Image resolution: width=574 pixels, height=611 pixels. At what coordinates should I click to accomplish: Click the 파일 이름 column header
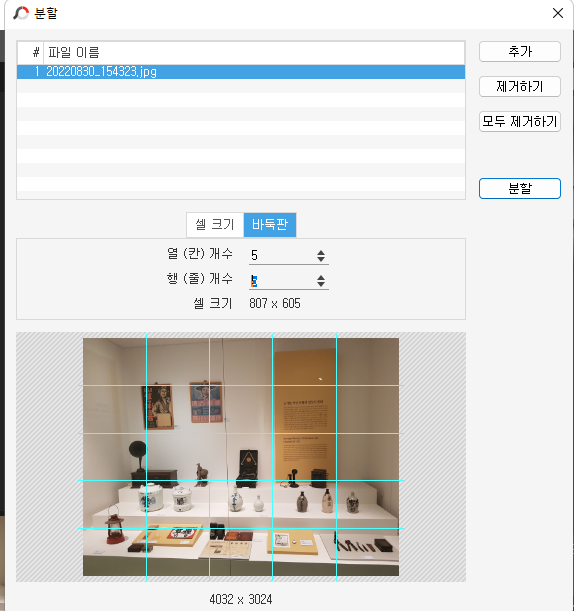click(254, 53)
